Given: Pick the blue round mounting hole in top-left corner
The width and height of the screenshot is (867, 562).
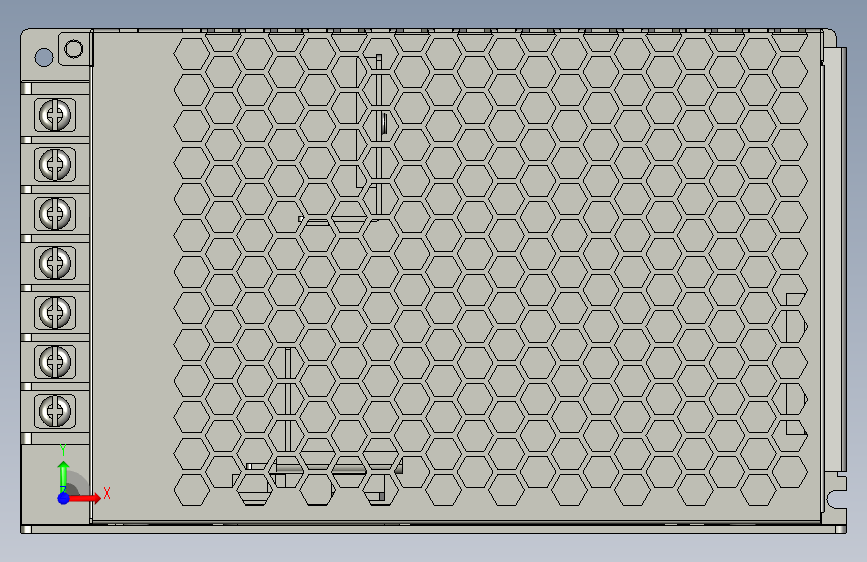Looking at the screenshot, I should point(44,57).
